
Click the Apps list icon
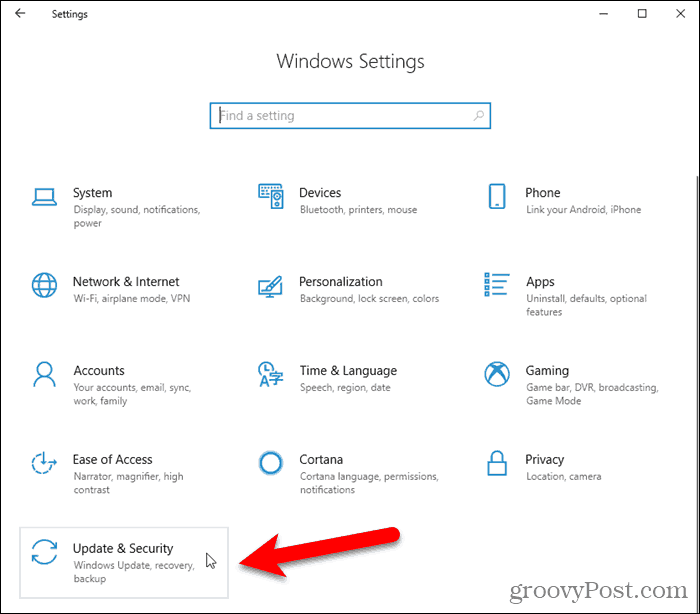(497, 284)
